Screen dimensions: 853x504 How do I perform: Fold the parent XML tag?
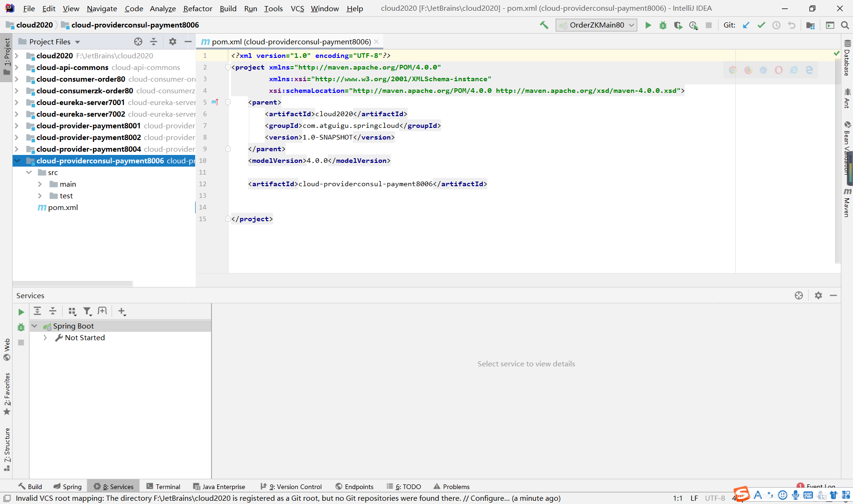[x=228, y=102]
